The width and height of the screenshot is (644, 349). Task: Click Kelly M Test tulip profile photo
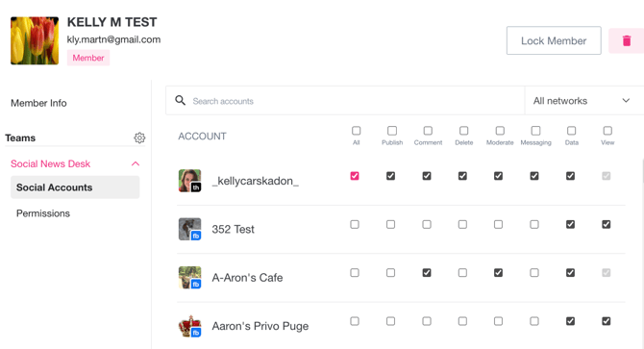(35, 40)
